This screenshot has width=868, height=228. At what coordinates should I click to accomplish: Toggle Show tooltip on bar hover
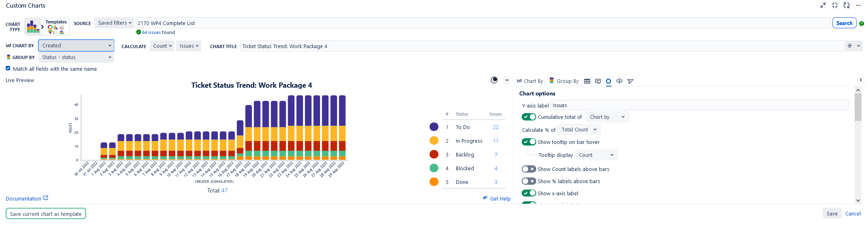coord(529,142)
